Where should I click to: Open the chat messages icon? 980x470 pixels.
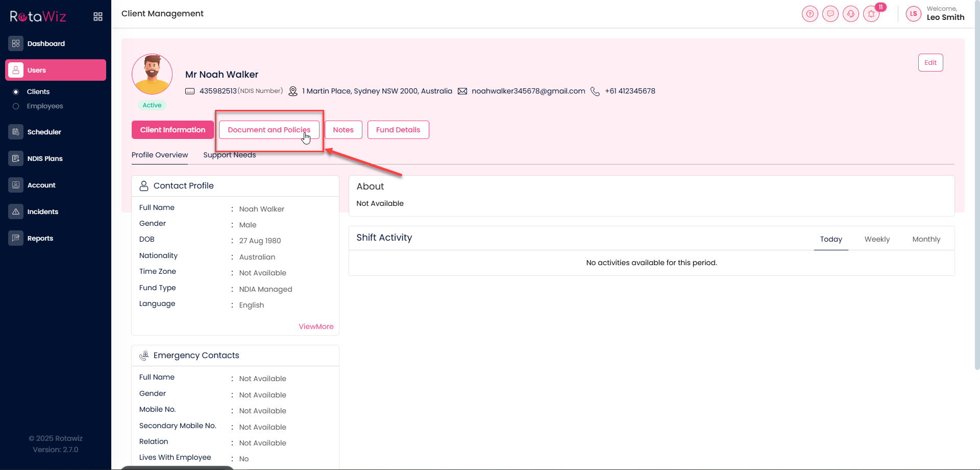830,14
